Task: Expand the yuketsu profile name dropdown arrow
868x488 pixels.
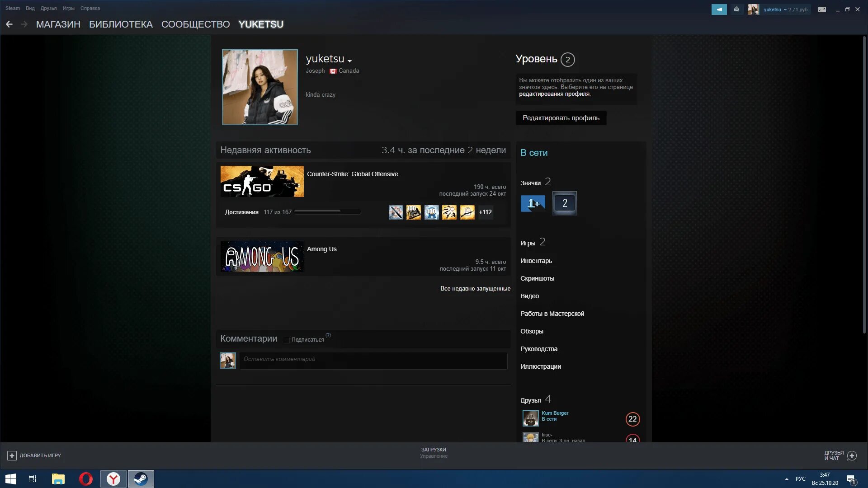Action: point(349,61)
